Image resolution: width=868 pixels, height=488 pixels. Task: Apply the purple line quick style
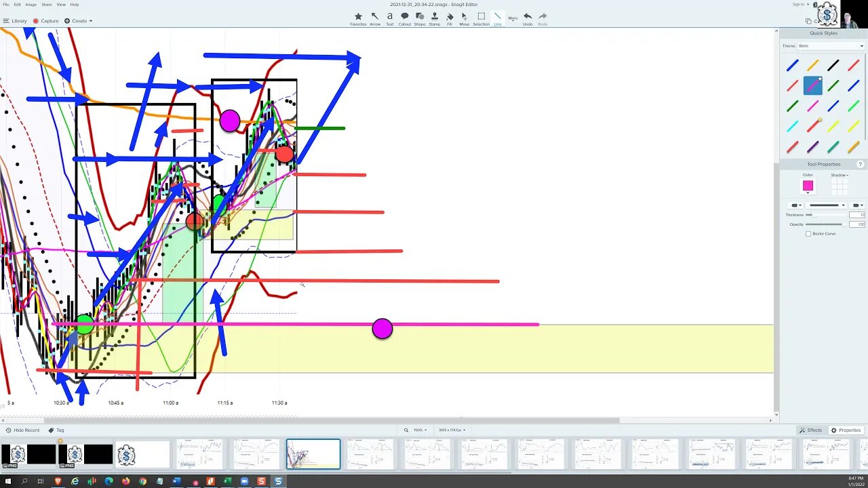click(x=812, y=146)
